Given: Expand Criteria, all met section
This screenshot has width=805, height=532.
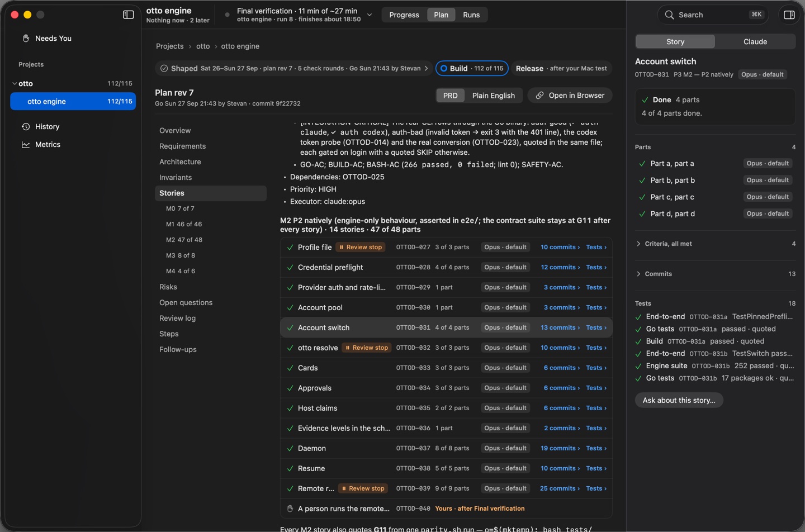Looking at the screenshot, I should (x=638, y=244).
